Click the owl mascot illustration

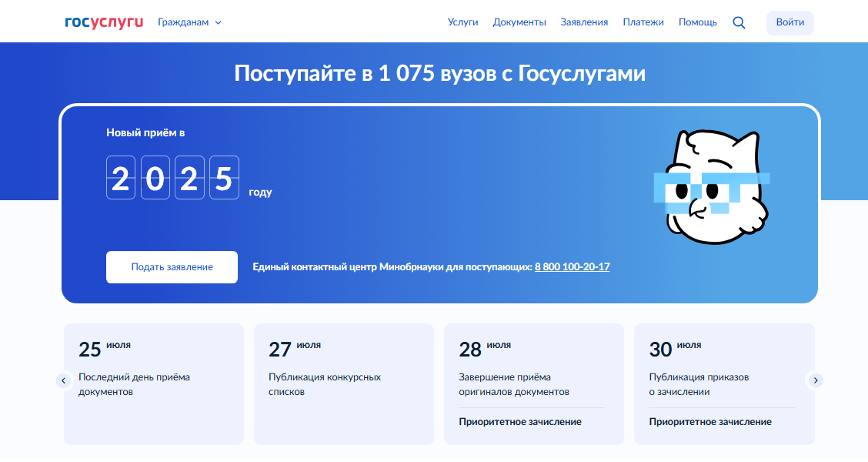(713, 186)
